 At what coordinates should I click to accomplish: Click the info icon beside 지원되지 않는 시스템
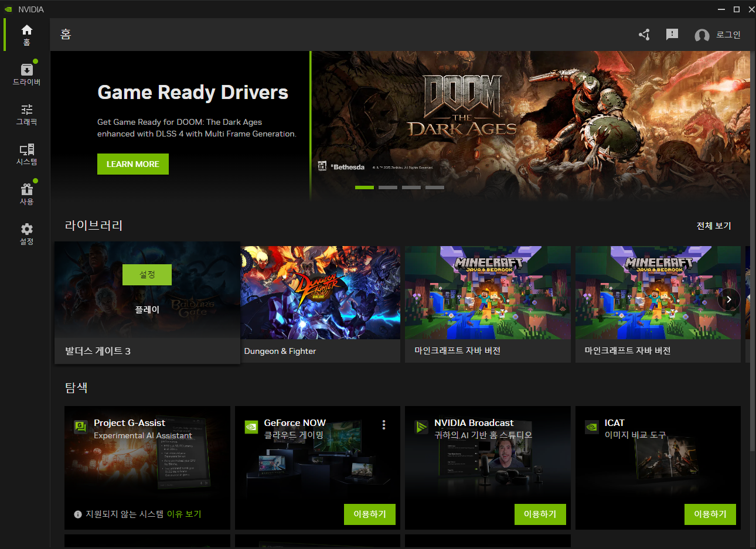coord(78,514)
